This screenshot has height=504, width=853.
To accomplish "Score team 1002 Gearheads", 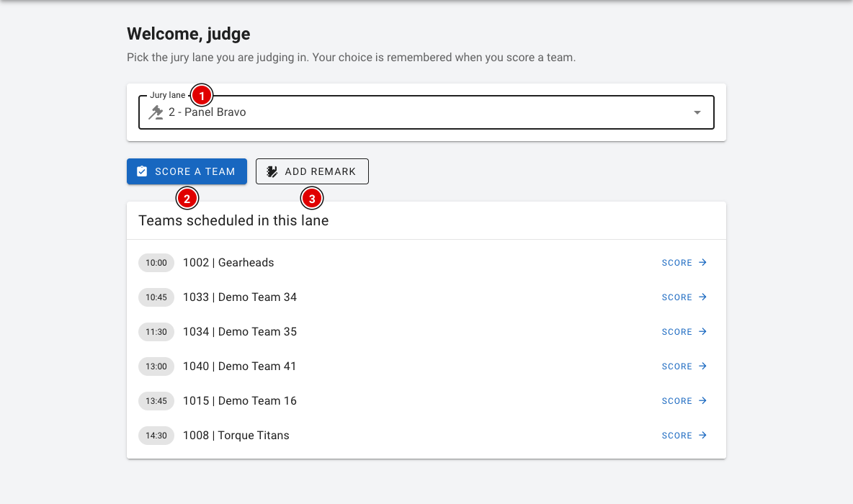I will pyautogui.click(x=684, y=263).
